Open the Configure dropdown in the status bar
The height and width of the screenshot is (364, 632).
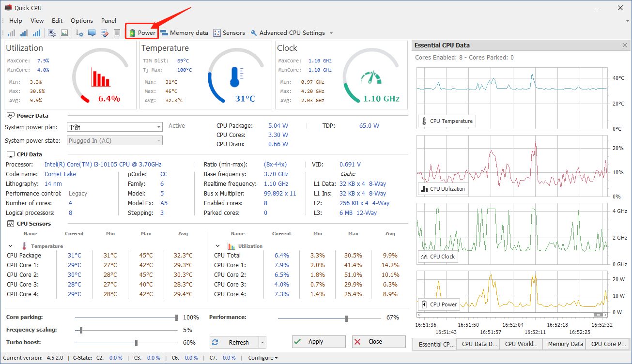click(263, 358)
